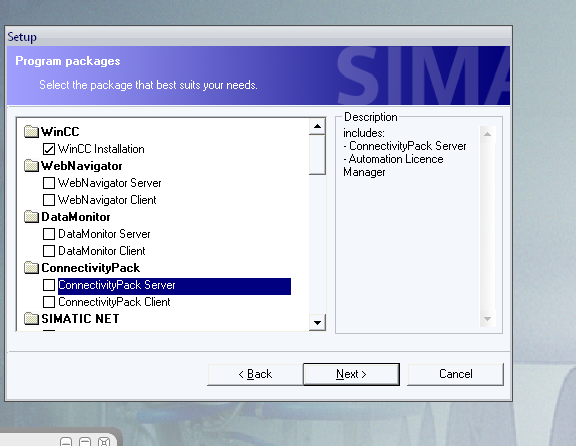
Task: Cancel the Setup wizard
Action: (x=456, y=374)
